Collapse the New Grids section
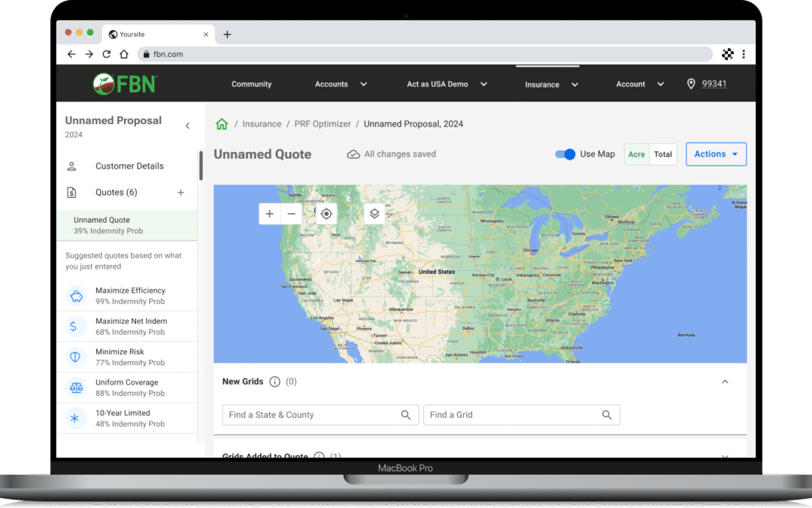812x508 pixels. coord(725,382)
